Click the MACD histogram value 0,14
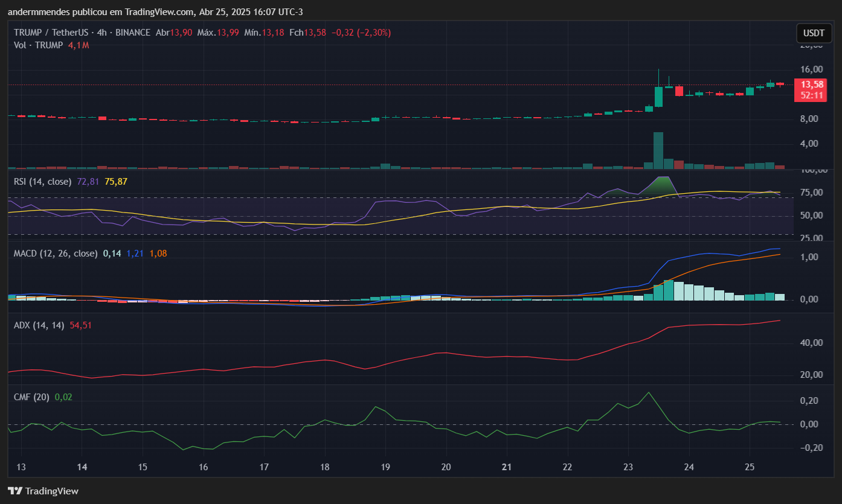This screenshot has width=842, height=504. point(112,254)
